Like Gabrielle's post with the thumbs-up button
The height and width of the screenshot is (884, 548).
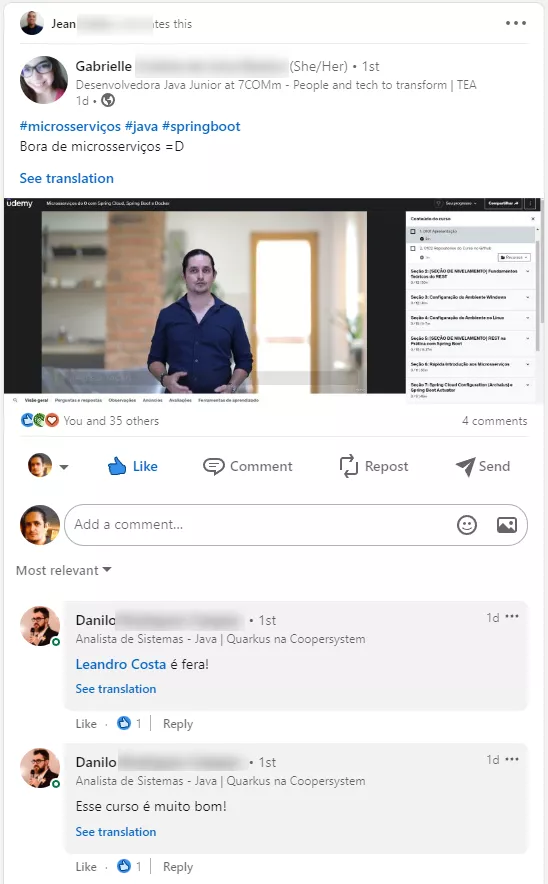point(132,466)
